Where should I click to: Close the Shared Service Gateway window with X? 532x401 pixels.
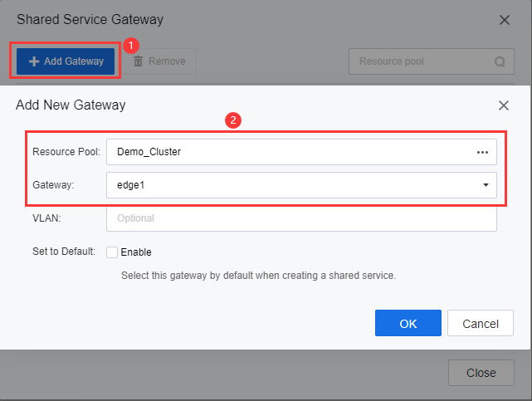click(x=504, y=19)
